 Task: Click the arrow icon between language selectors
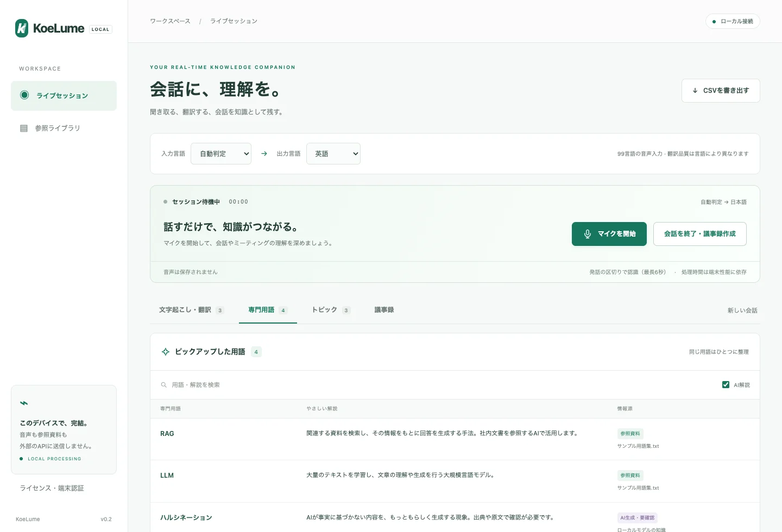(x=264, y=154)
